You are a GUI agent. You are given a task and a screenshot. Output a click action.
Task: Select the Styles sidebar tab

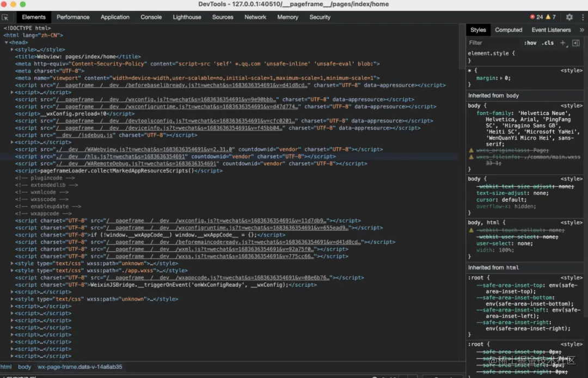click(478, 30)
